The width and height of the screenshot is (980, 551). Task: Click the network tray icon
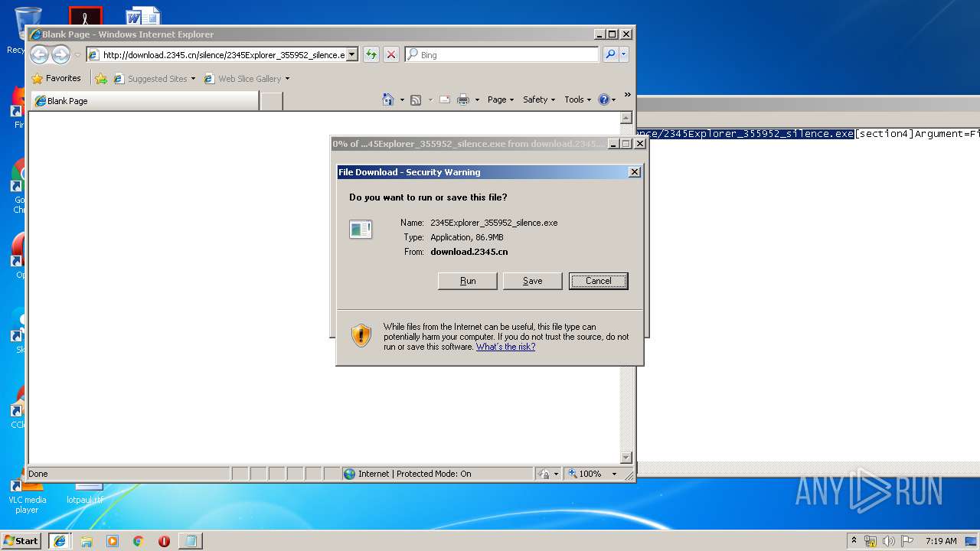click(x=871, y=541)
